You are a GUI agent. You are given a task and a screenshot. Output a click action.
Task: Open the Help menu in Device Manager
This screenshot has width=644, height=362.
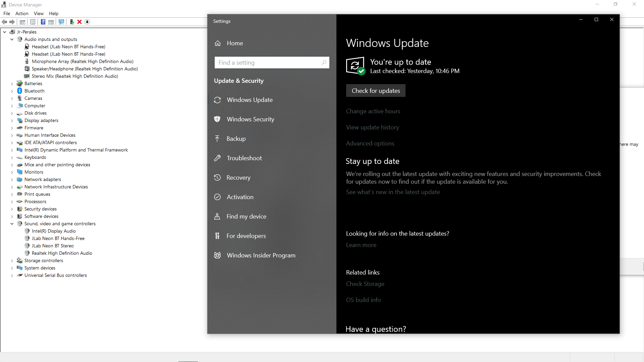point(54,13)
